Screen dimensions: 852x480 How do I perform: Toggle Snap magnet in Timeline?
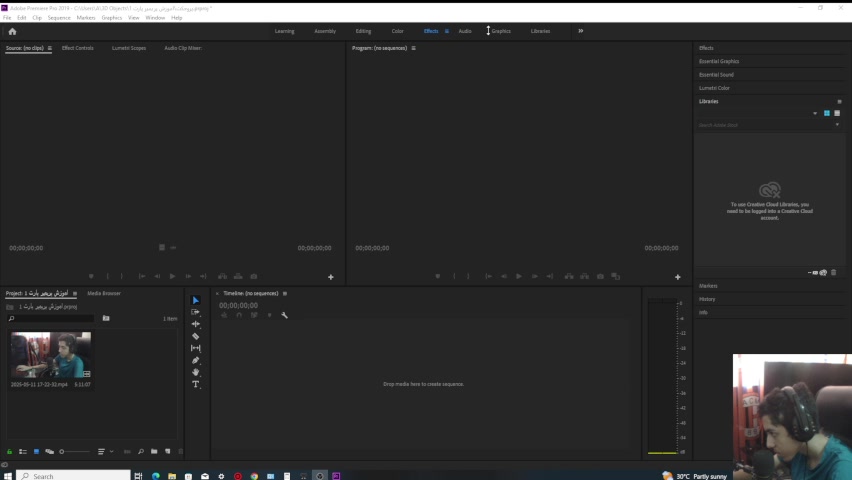click(239, 315)
